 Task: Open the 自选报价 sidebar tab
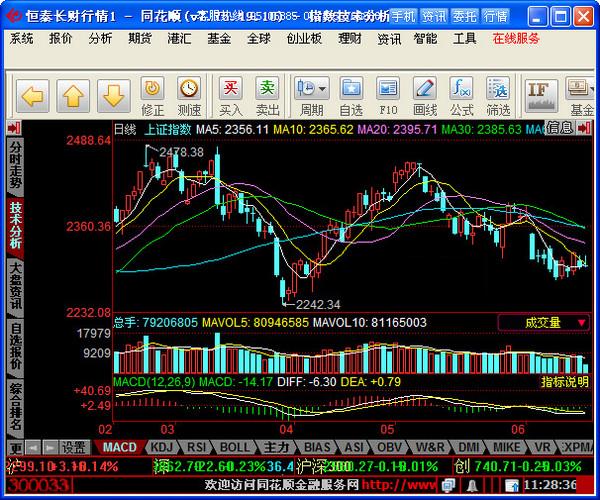click(x=15, y=346)
